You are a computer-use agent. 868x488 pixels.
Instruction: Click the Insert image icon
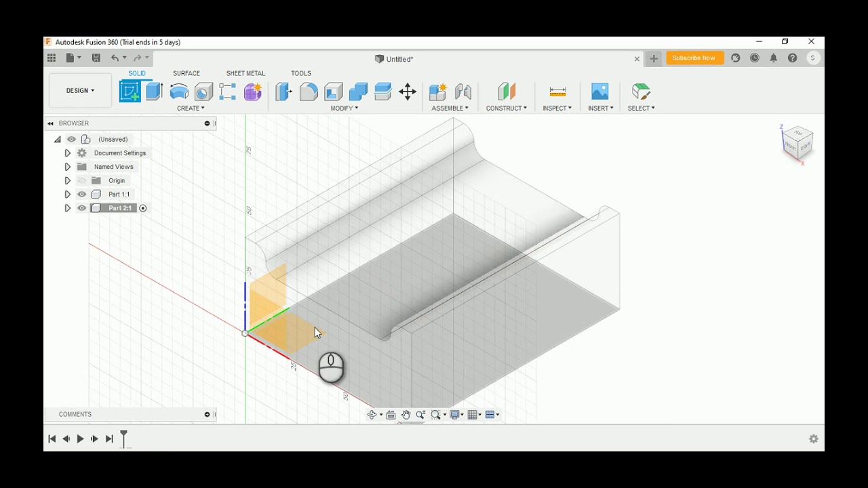pos(600,91)
